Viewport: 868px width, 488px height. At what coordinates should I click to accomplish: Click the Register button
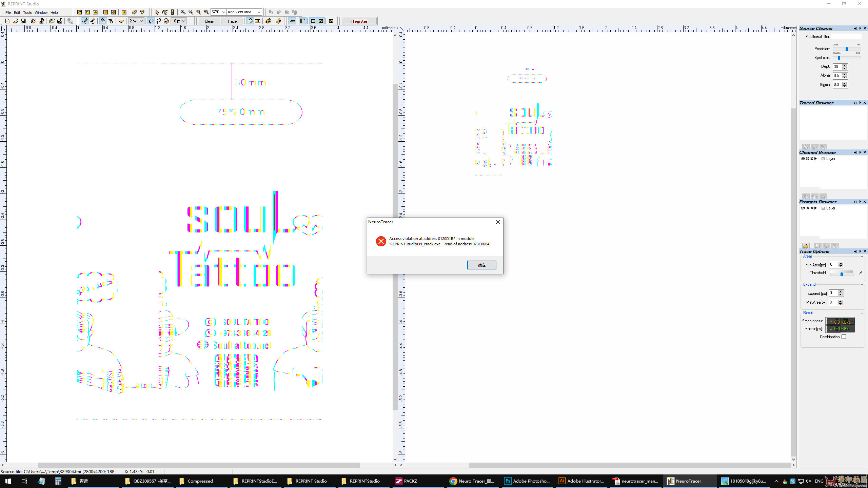pos(359,21)
